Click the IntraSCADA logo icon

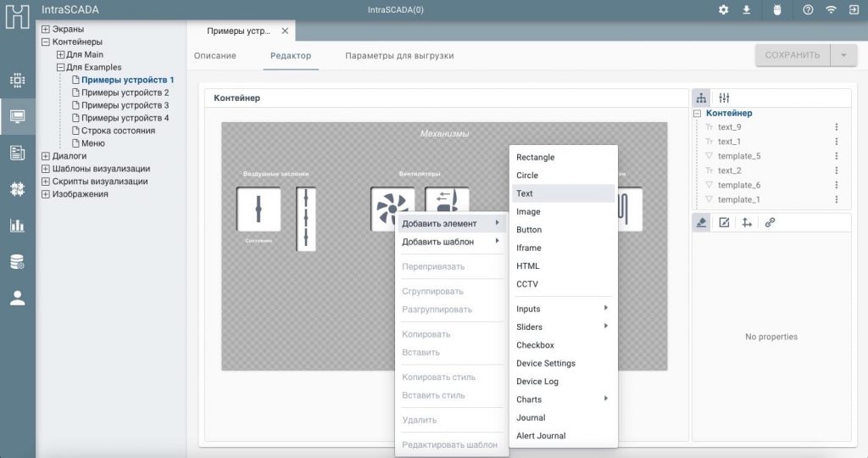[17, 17]
